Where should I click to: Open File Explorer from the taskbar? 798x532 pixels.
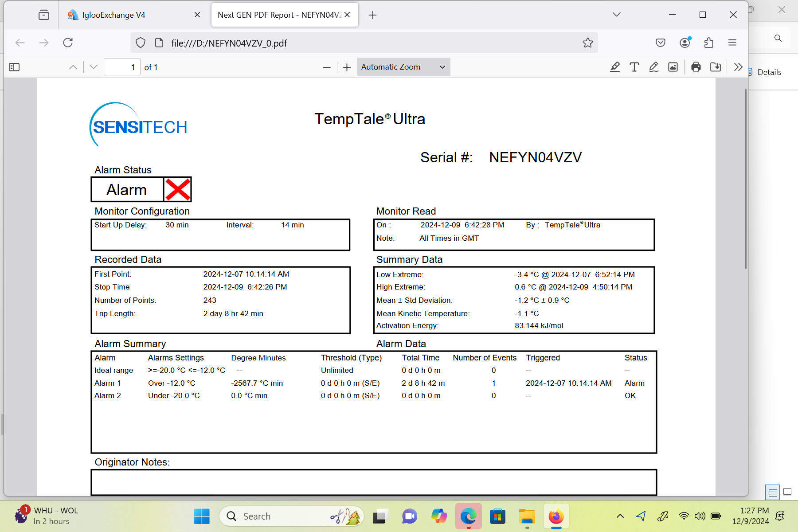click(527, 516)
